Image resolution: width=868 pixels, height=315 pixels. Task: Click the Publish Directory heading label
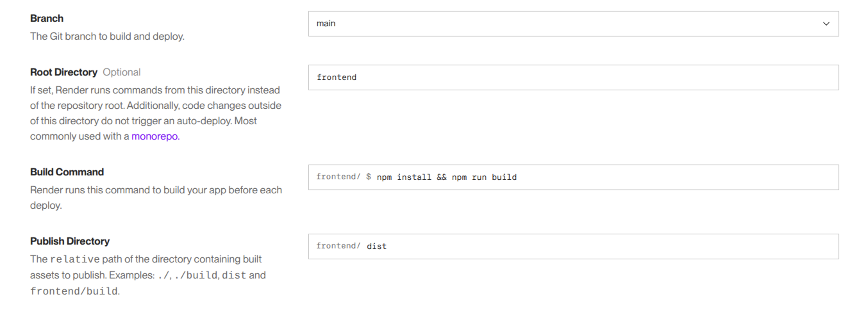point(70,241)
